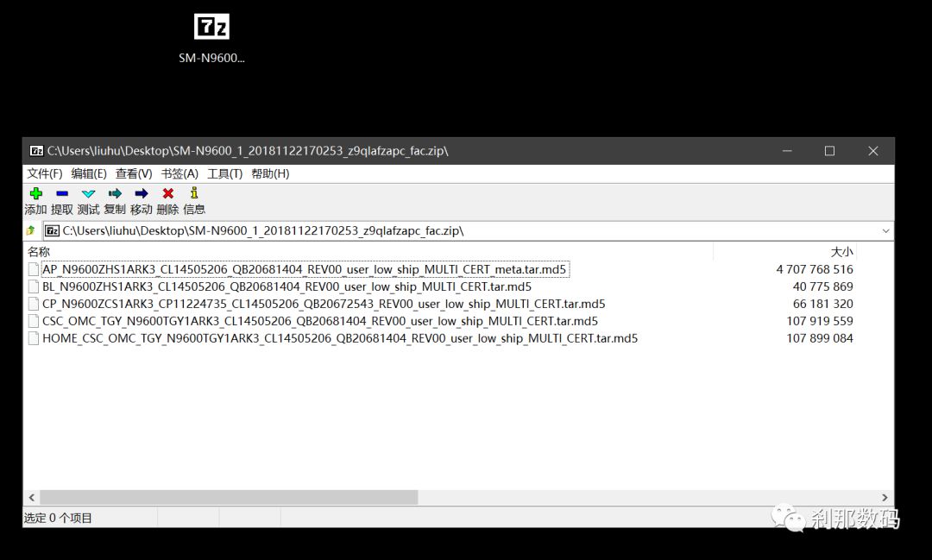
Task: Open the 编辑(E) menu
Action: (89, 173)
